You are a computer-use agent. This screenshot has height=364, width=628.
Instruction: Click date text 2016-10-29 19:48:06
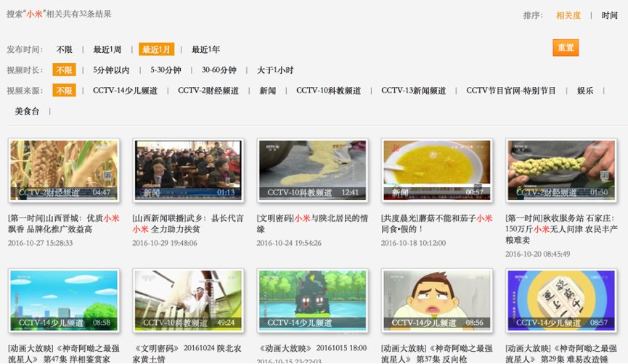point(165,243)
